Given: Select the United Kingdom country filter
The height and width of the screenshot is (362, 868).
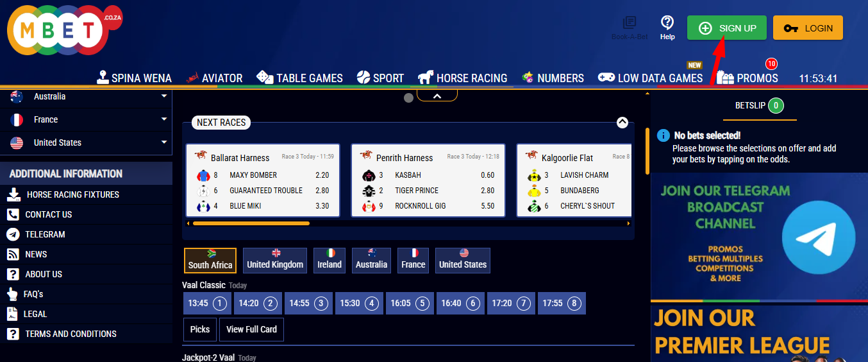Looking at the screenshot, I should point(275,261).
